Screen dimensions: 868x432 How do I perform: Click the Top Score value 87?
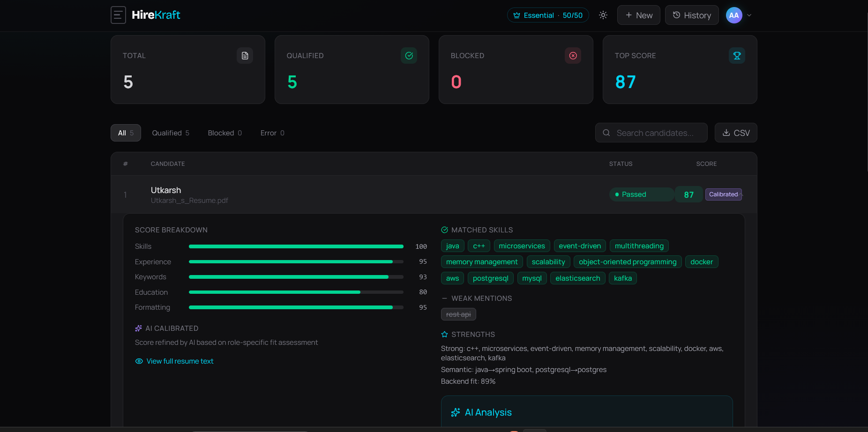pyautogui.click(x=626, y=82)
